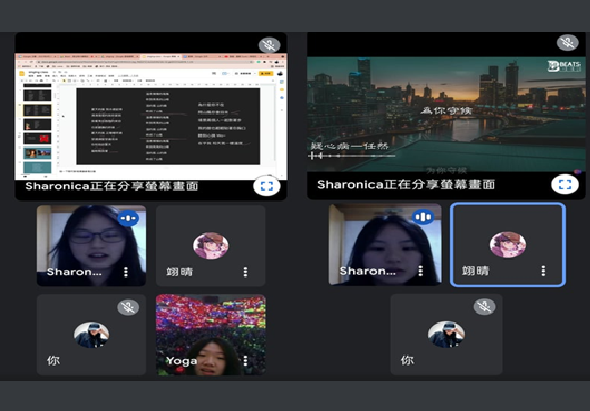The height and width of the screenshot is (411, 590).
Task: Seek the progress bar in the shared city video
Action: point(352,155)
